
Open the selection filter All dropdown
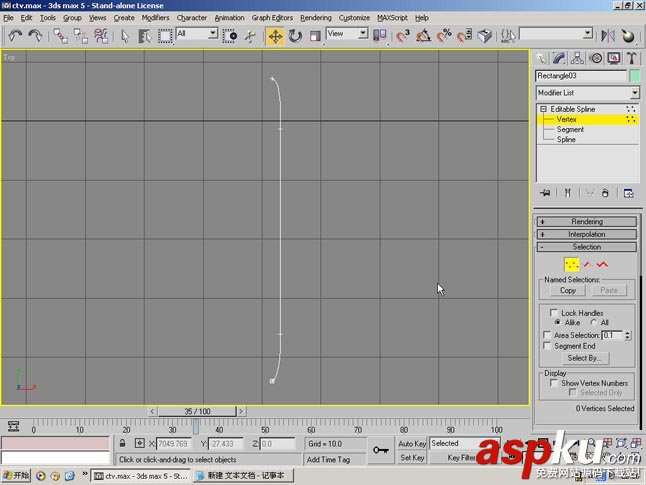coord(213,33)
